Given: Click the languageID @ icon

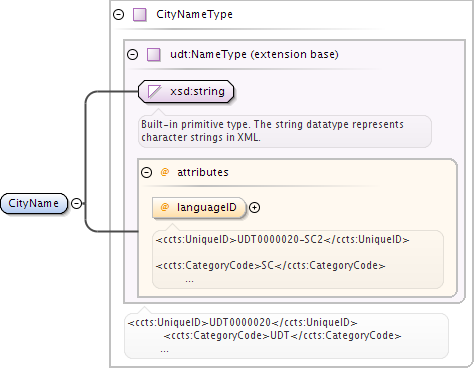Looking at the screenshot, I should [165, 207].
